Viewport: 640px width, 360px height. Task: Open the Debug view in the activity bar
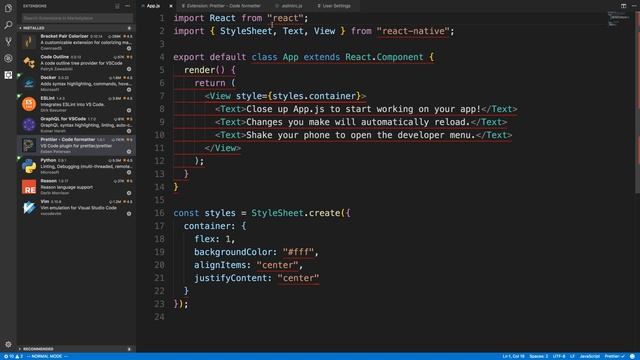click(8, 58)
